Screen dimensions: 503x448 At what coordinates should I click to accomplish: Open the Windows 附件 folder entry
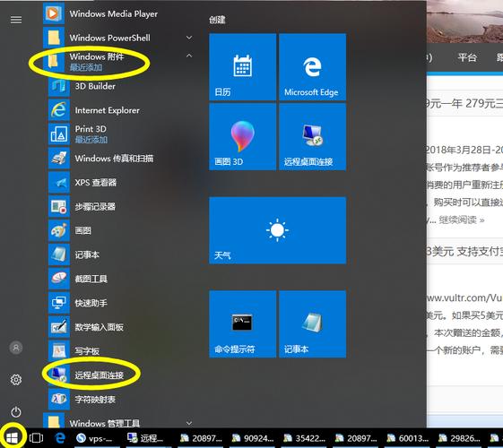[x=118, y=61]
